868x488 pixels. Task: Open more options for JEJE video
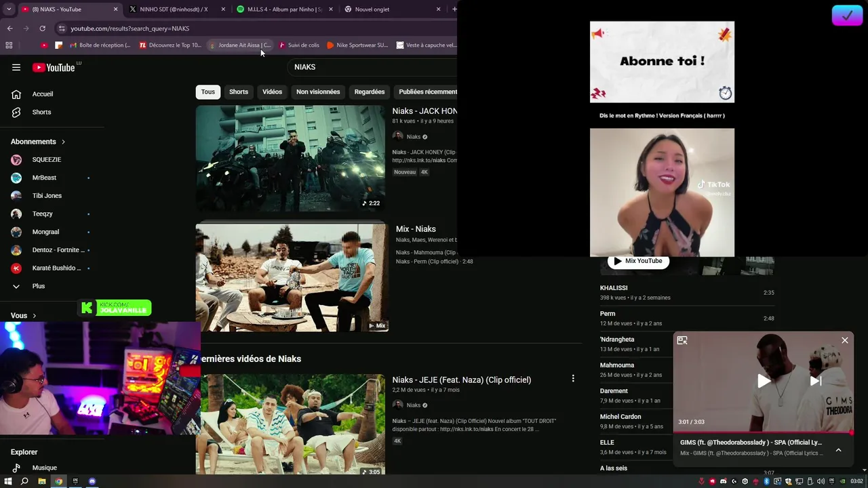pos(573,379)
